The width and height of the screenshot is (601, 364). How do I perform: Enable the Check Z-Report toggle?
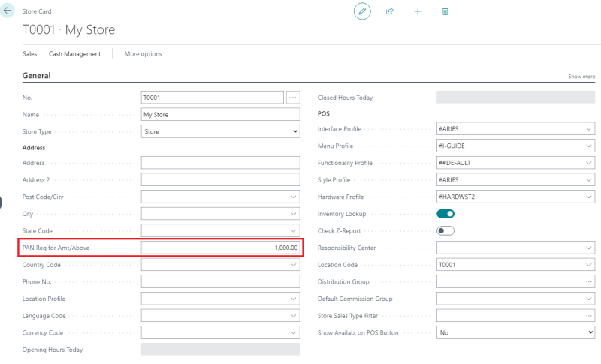click(445, 230)
